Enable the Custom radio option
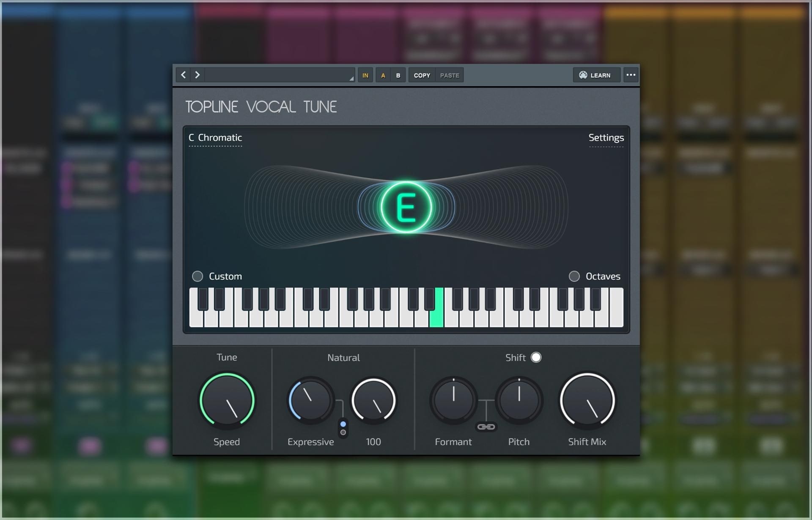 pos(198,276)
